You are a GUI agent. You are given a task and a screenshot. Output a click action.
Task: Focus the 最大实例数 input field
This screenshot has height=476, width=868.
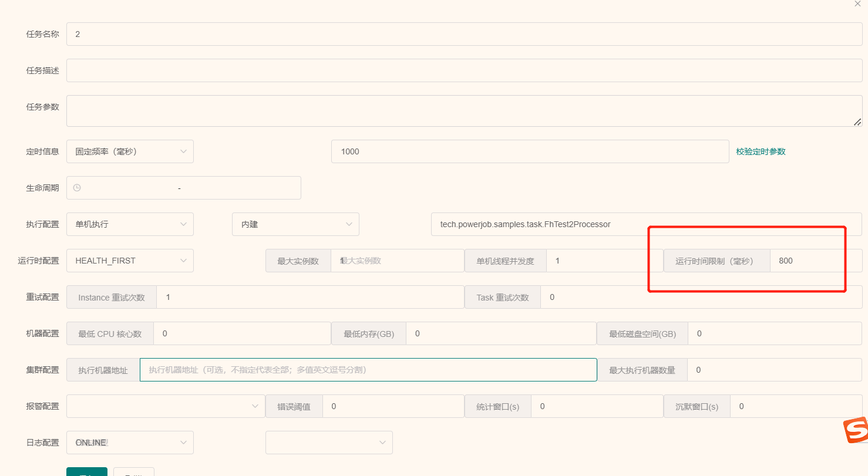coord(398,261)
